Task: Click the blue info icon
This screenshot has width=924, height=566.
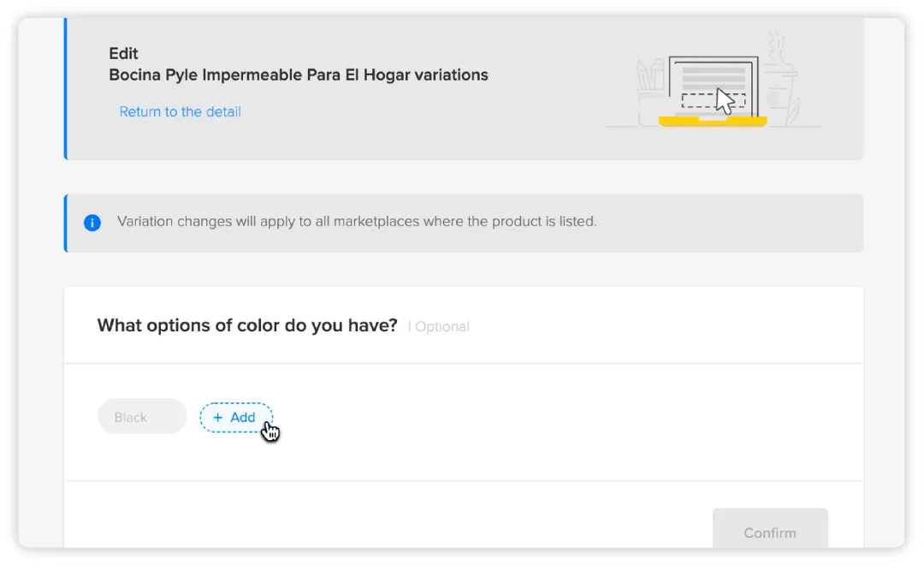Action: pyautogui.click(x=92, y=223)
